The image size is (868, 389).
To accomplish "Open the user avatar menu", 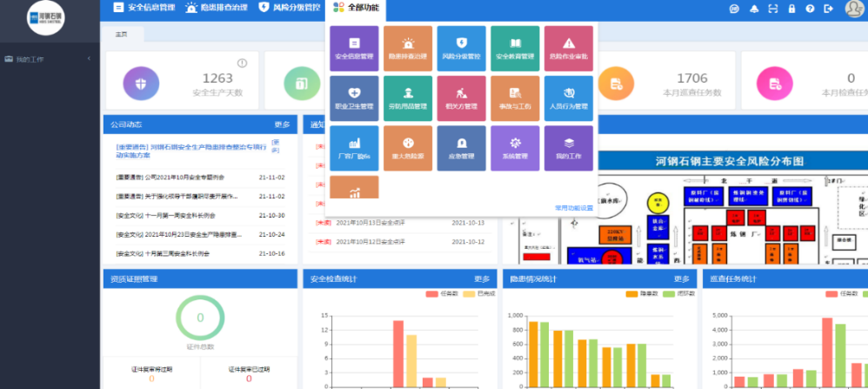I will pos(853,9).
